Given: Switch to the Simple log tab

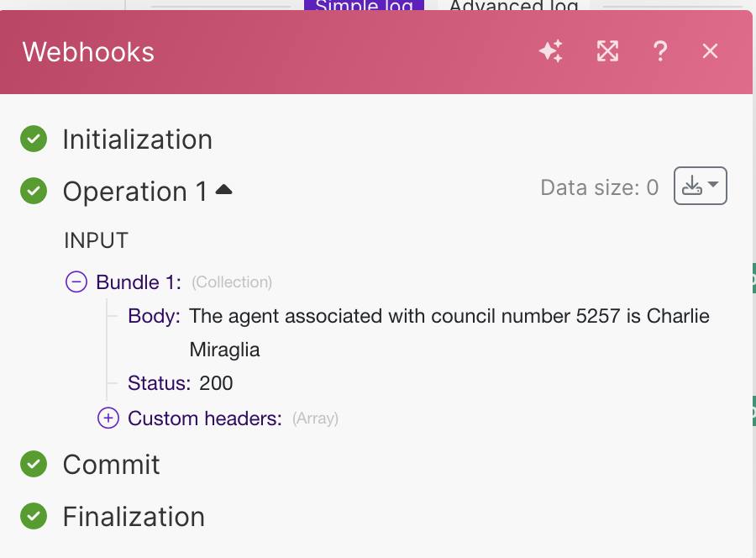Looking at the screenshot, I should point(363,4).
